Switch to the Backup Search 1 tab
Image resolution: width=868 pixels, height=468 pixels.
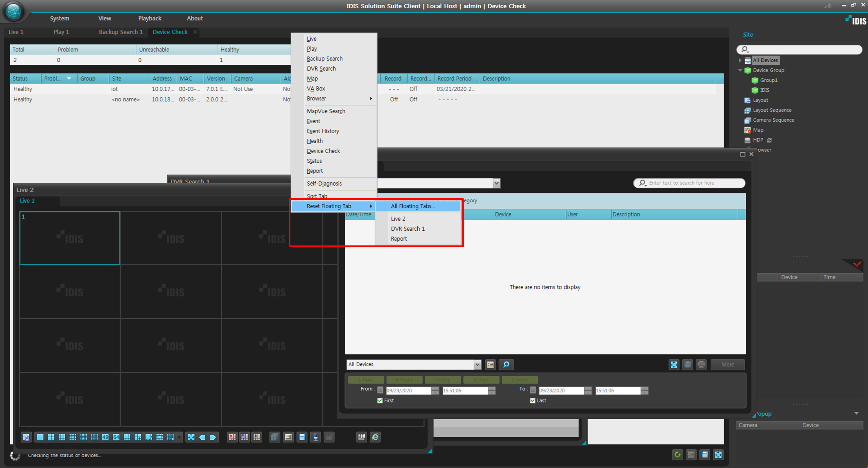121,32
